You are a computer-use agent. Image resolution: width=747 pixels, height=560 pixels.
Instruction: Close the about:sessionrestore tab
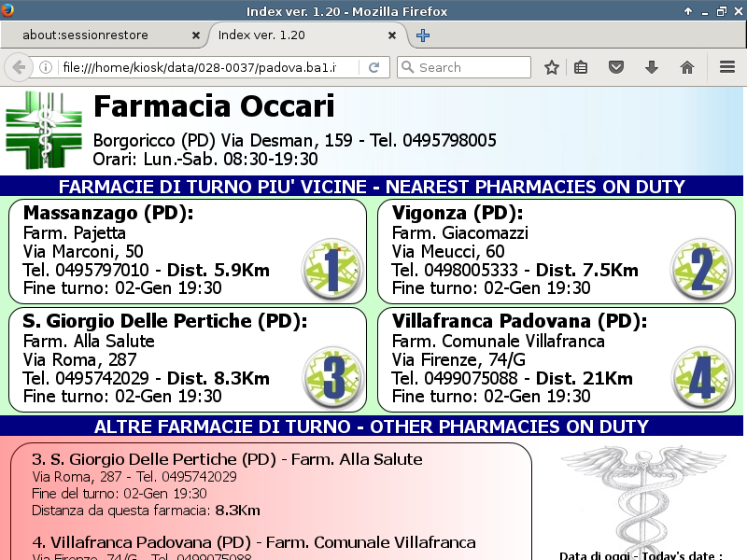click(x=195, y=35)
